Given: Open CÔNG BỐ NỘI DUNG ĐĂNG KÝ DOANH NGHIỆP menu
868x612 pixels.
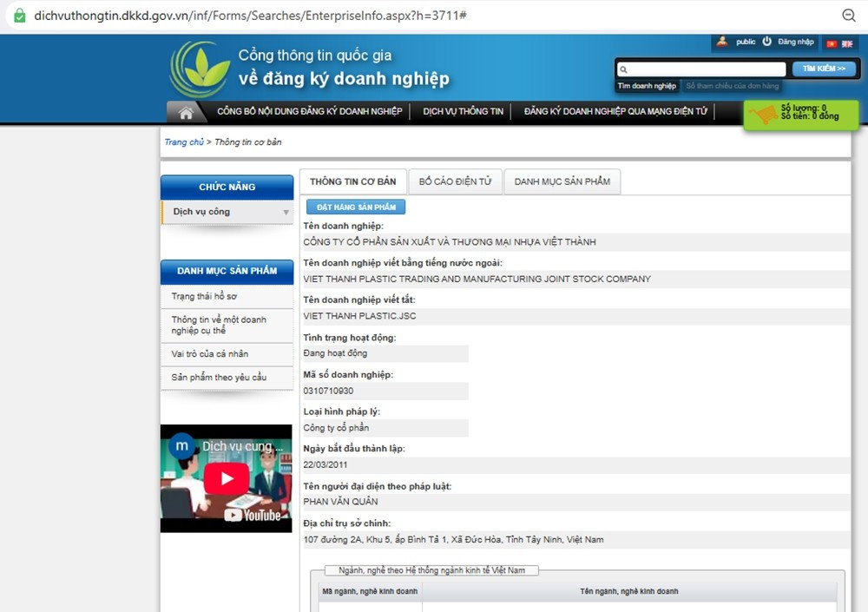Looking at the screenshot, I should [309, 112].
